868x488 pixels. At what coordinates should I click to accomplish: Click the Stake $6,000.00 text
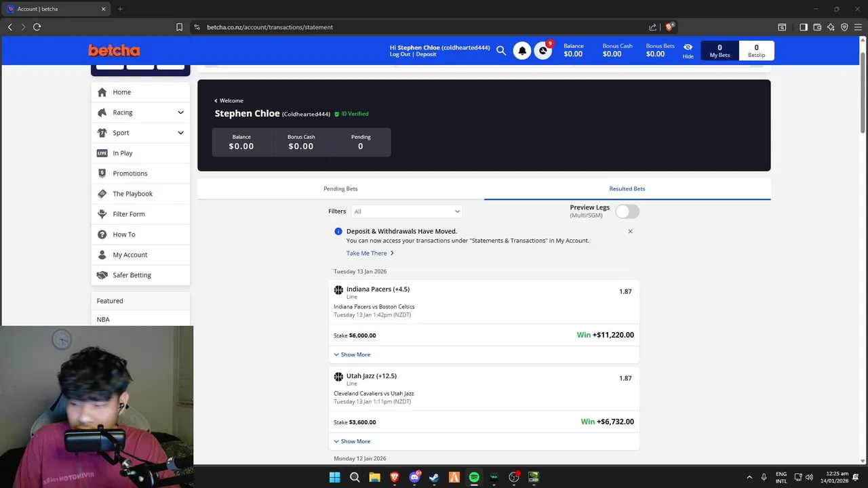click(355, 335)
